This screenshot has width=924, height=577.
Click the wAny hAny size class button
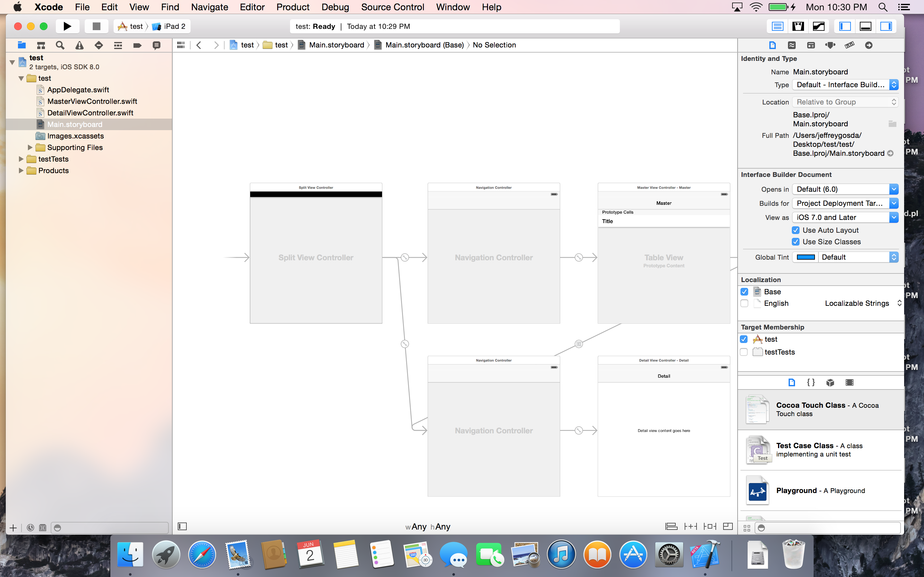tap(428, 527)
